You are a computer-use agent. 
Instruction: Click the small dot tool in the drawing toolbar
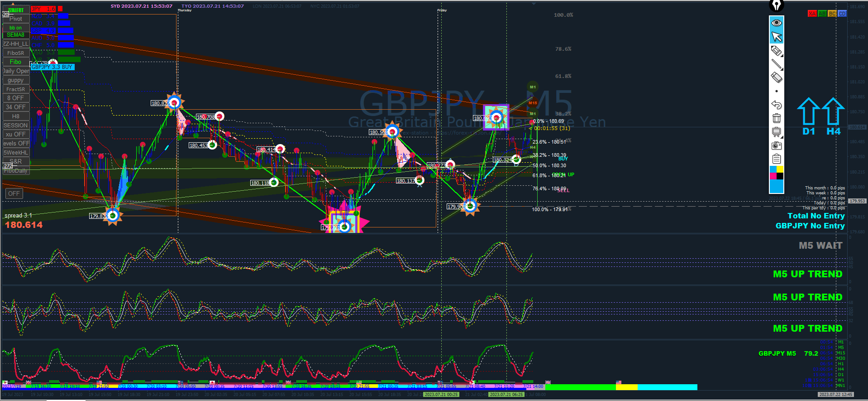click(x=777, y=91)
